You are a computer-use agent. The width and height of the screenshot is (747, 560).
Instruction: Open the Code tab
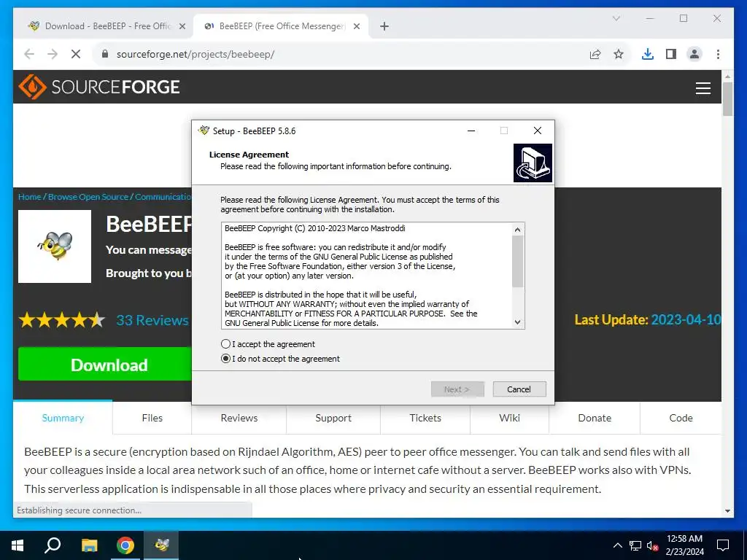click(x=681, y=418)
